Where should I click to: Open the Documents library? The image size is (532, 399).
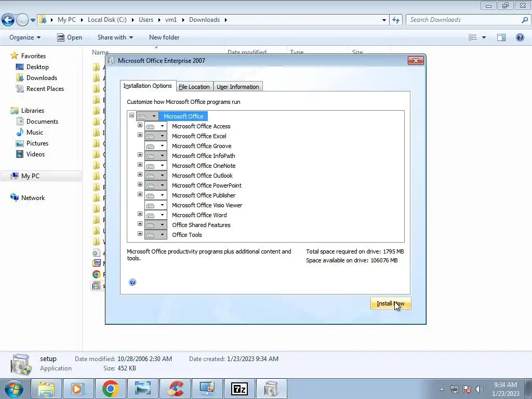(37, 122)
